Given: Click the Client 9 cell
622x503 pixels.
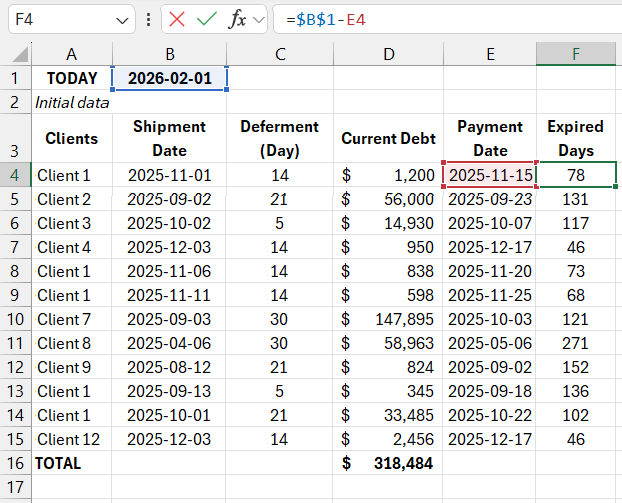Looking at the screenshot, I should (72, 367).
